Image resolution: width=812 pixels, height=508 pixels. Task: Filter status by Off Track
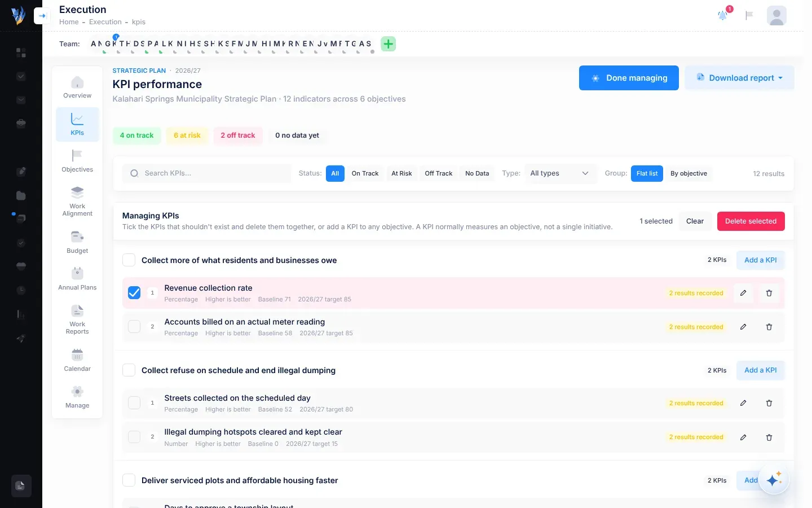tap(438, 173)
